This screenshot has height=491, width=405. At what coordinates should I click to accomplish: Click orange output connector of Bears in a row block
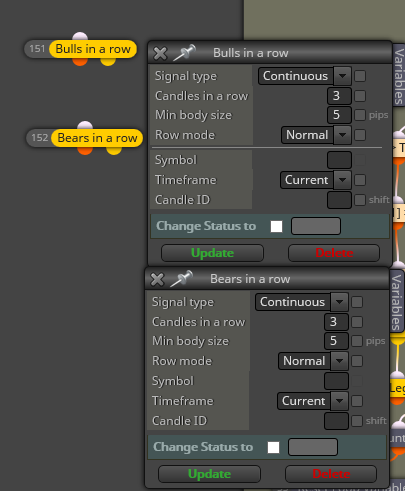[x=85, y=151]
